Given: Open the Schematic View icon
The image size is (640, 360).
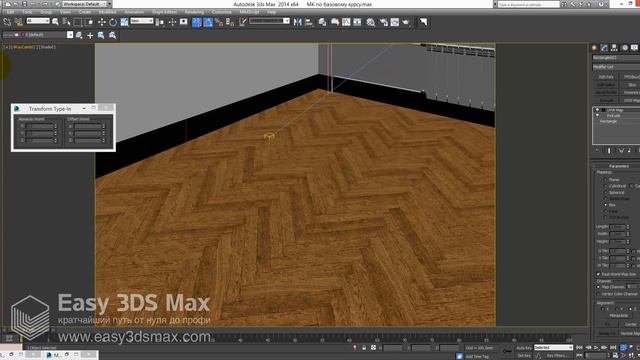Looking at the screenshot, I should tap(357, 22).
